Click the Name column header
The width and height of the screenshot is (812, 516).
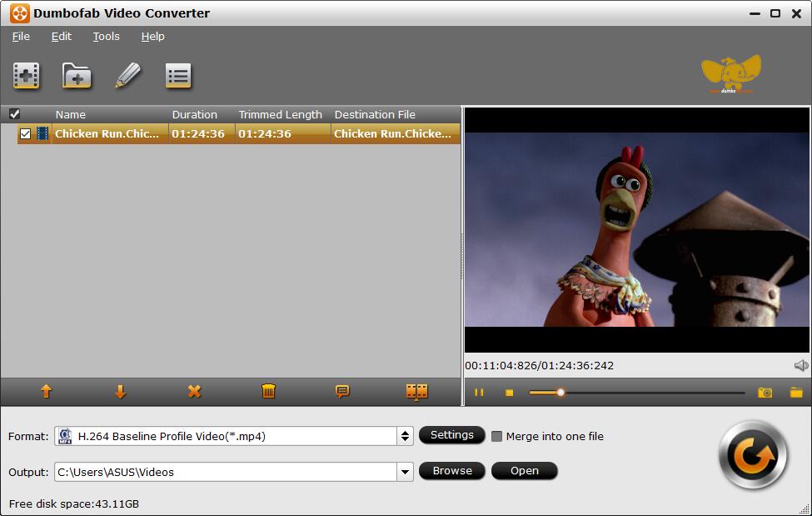coord(71,114)
